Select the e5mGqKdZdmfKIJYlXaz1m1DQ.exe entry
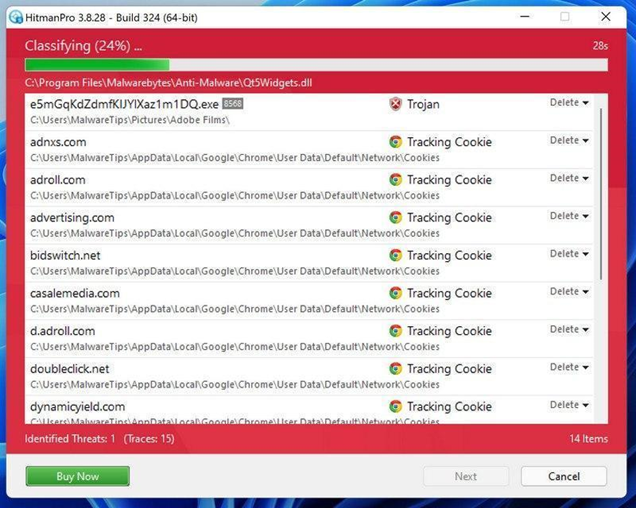This screenshot has height=508, width=636. pos(124,104)
